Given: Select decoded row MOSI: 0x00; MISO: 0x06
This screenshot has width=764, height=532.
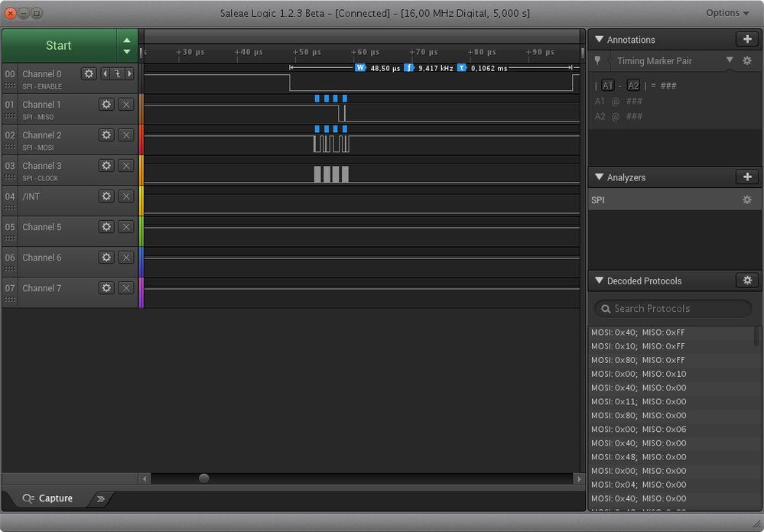Looking at the screenshot, I should (x=639, y=430).
